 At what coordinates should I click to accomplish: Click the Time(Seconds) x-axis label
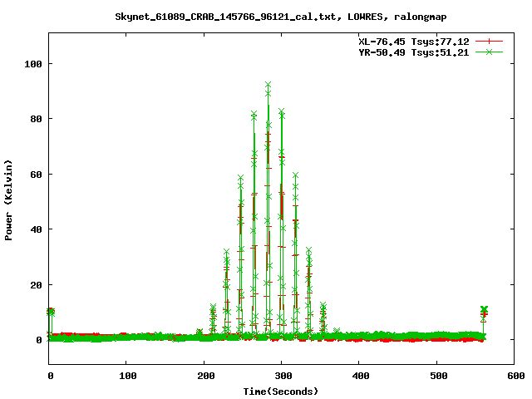click(x=281, y=391)
